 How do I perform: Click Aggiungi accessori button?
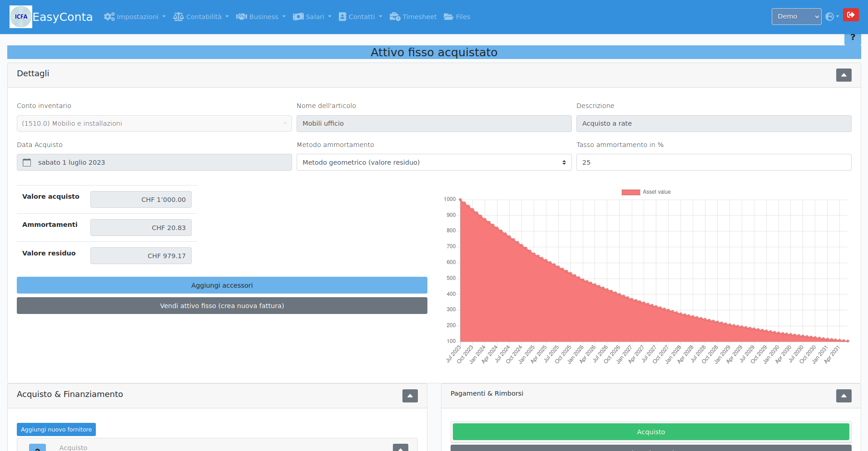click(222, 285)
